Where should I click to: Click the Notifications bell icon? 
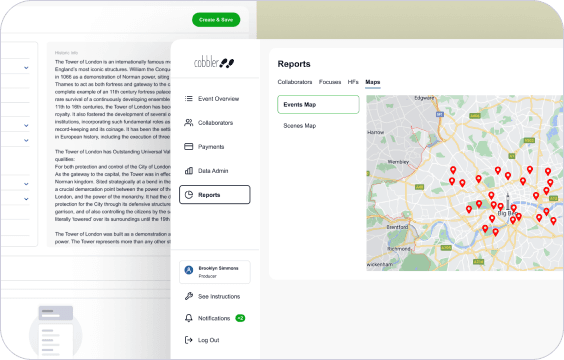pyautogui.click(x=188, y=318)
